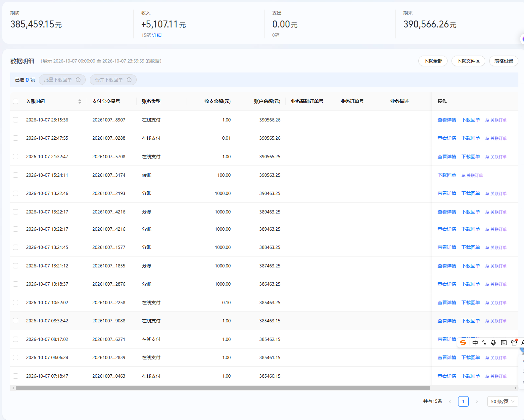Open Sogou input method logo icon

[x=463, y=343]
